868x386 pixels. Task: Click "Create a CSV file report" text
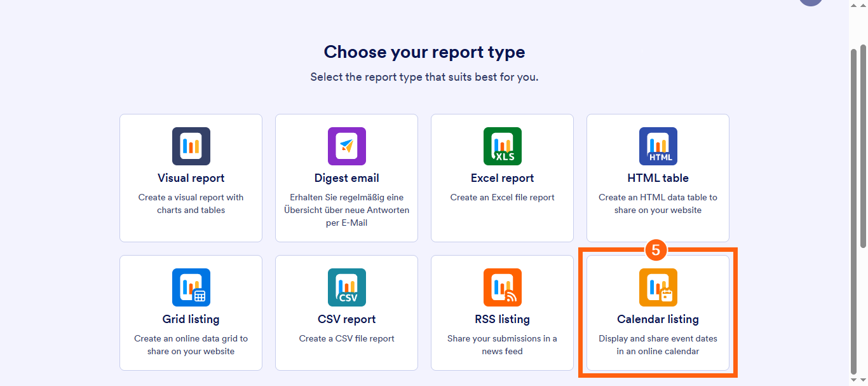tap(347, 338)
